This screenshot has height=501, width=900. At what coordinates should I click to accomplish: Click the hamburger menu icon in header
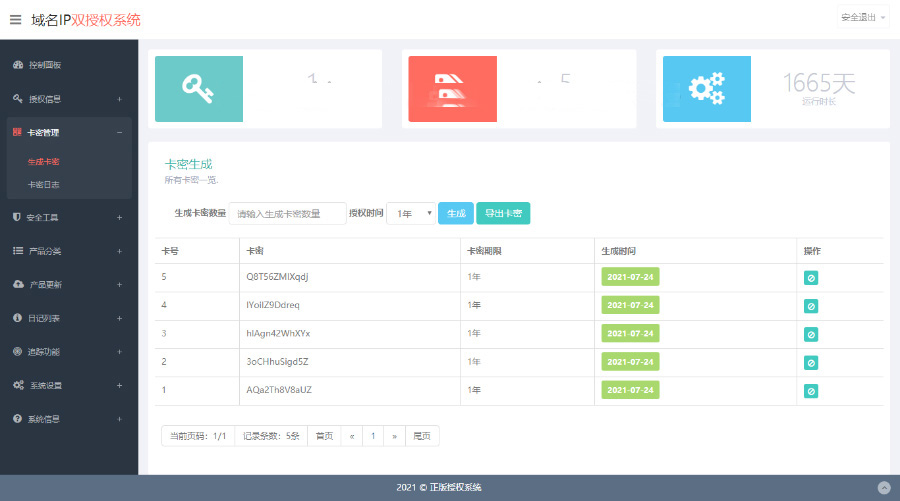(x=15, y=19)
